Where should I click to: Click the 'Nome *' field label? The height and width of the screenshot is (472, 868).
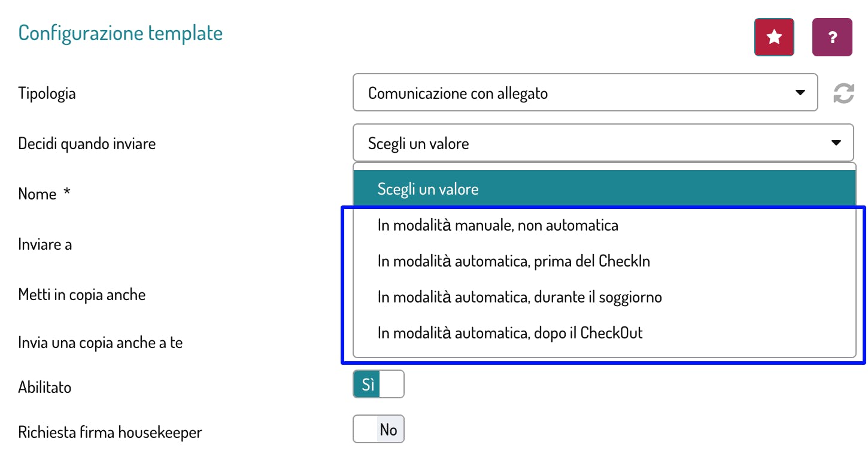point(44,194)
